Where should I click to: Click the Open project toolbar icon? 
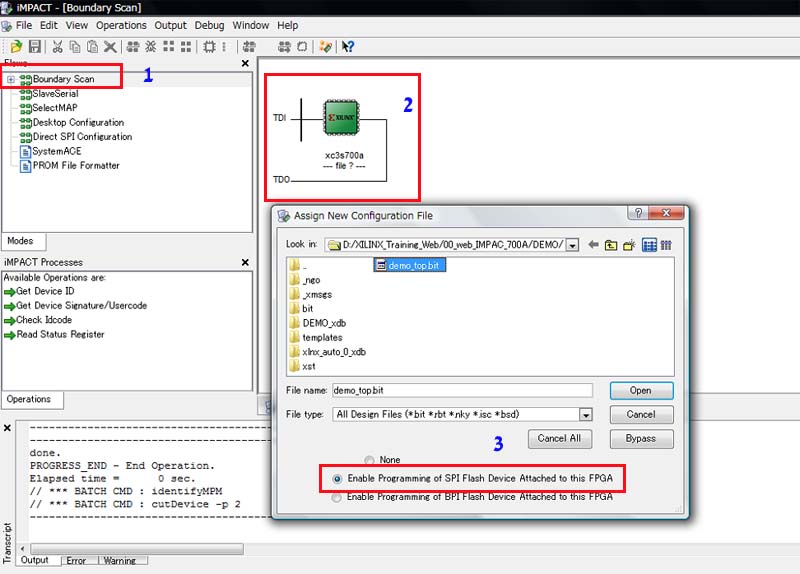(16, 46)
